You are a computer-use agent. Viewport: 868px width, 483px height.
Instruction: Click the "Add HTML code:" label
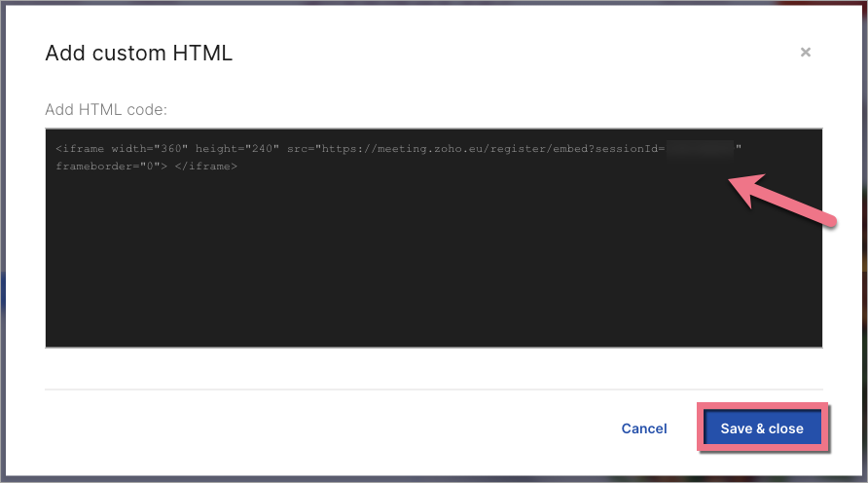pos(106,109)
